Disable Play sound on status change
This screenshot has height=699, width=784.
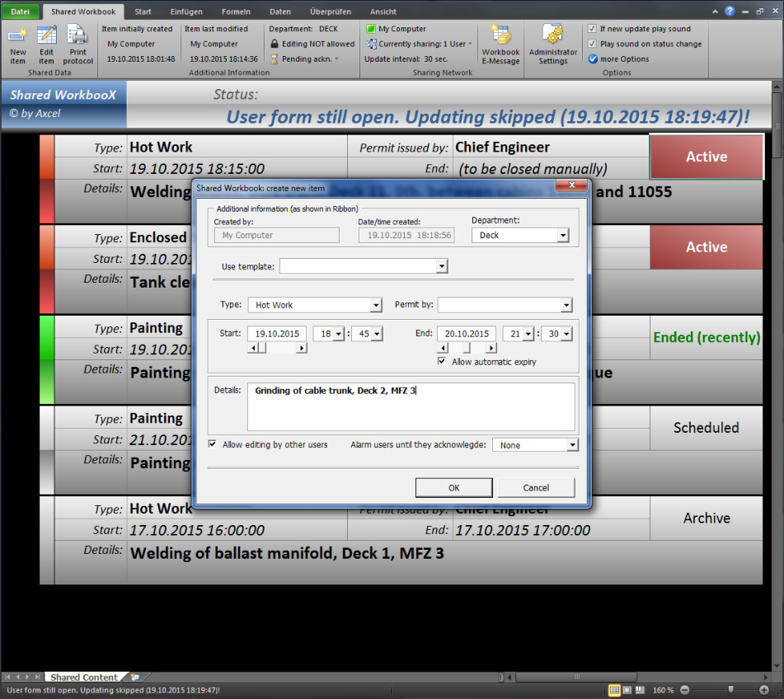(592, 44)
